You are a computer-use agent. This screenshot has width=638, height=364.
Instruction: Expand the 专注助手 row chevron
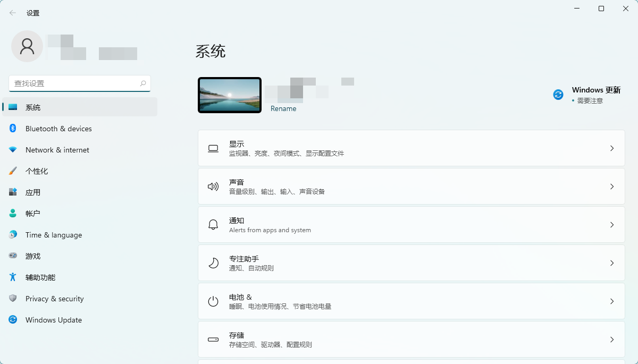click(612, 263)
